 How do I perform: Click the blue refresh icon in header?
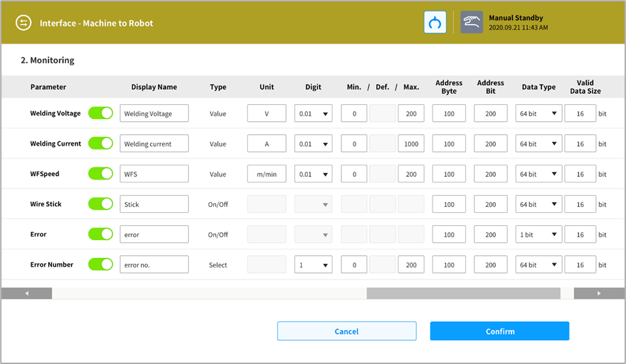[435, 22]
